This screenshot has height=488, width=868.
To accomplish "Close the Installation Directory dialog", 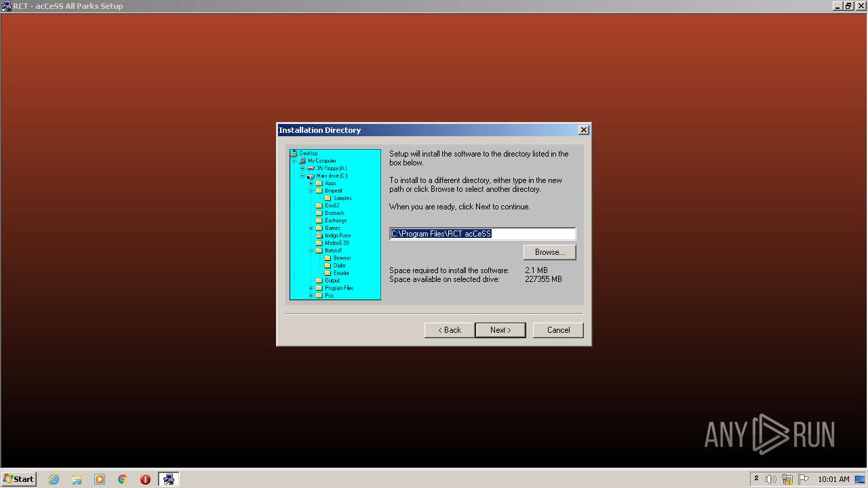I will (583, 130).
